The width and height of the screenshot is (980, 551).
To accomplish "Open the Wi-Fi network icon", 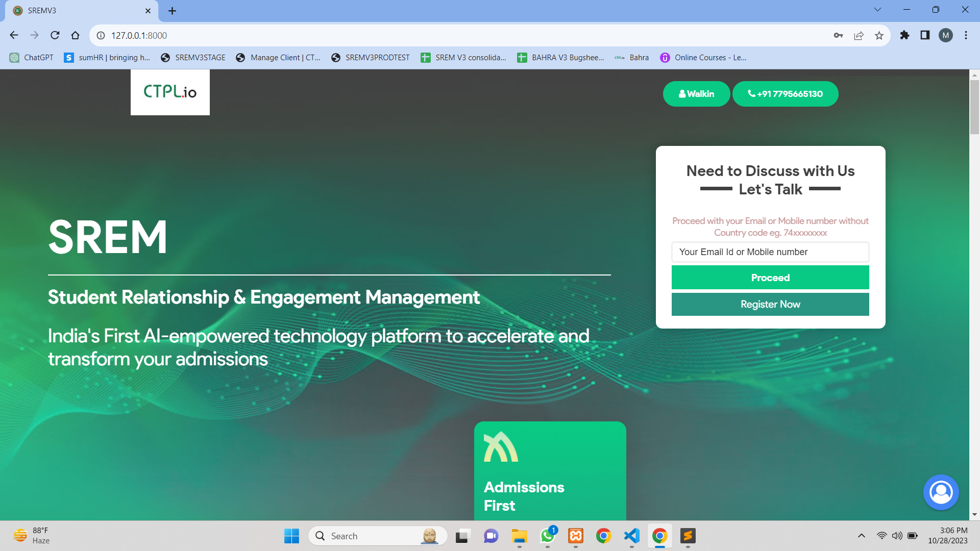I will pyautogui.click(x=882, y=536).
